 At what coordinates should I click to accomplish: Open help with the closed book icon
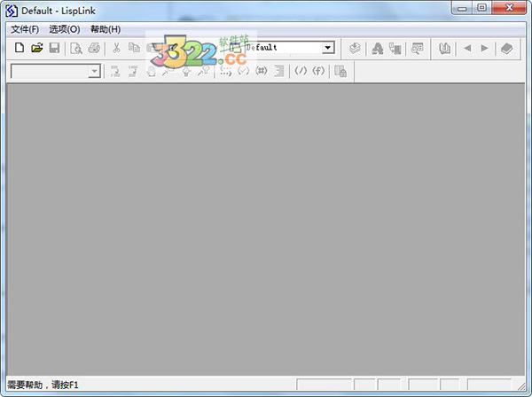[x=506, y=49]
